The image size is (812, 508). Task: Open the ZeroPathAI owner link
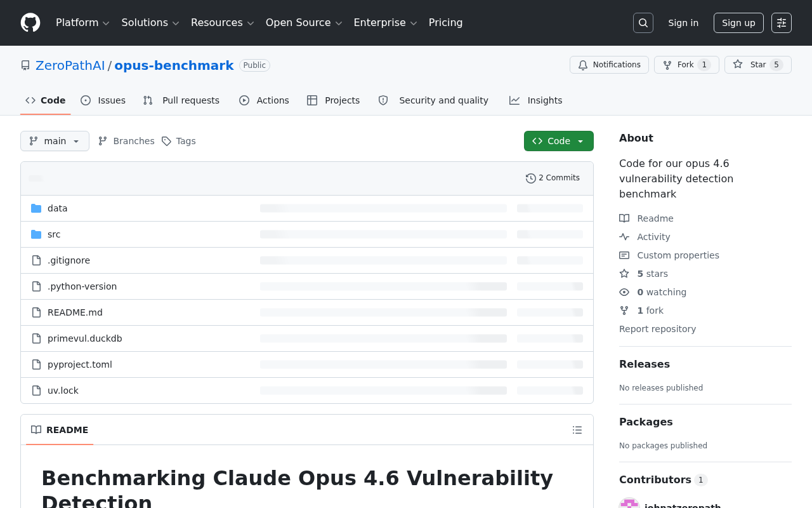(x=70, y=65)
